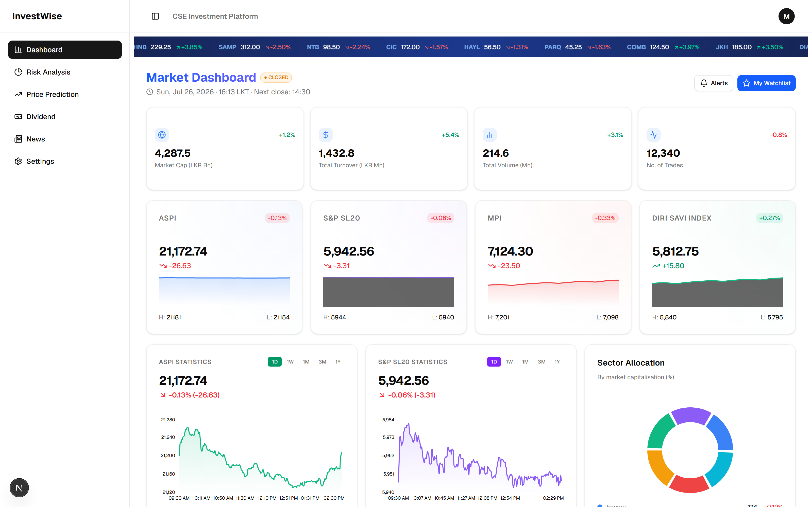Switch S&P SL20 Statistics to 3M
This screenshot has height=507, width=812.
(541, 361)
